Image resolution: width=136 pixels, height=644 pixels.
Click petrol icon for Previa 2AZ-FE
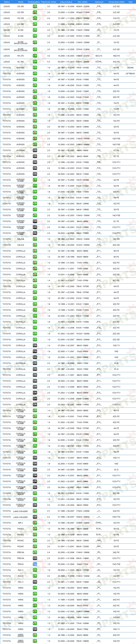[35, 553]
